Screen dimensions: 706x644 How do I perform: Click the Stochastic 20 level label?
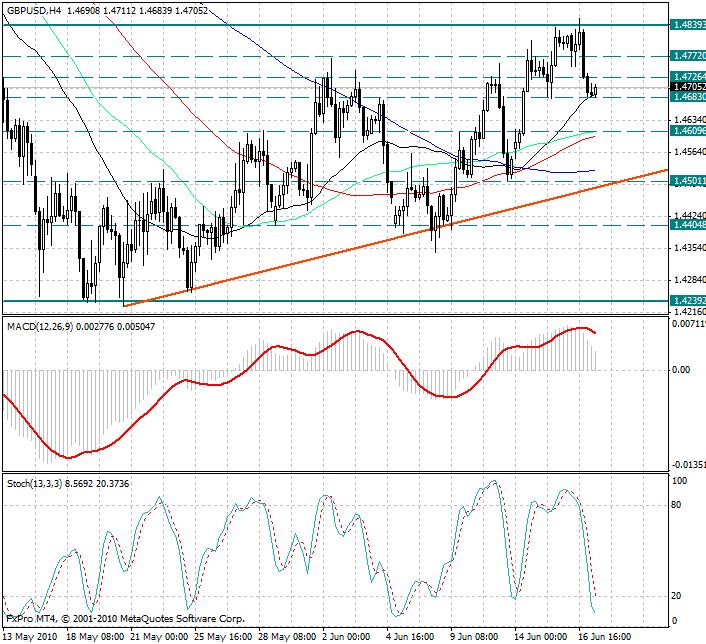[x=676, y=596]
